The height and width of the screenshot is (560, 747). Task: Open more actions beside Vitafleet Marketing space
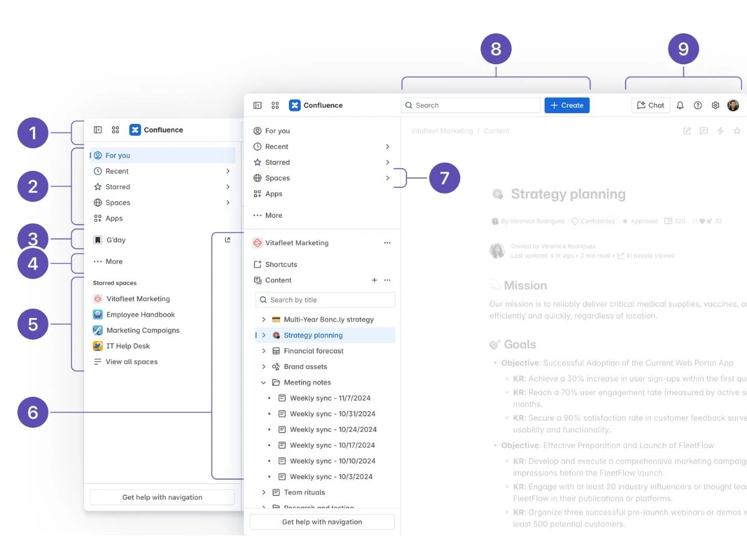click(387, 243)
